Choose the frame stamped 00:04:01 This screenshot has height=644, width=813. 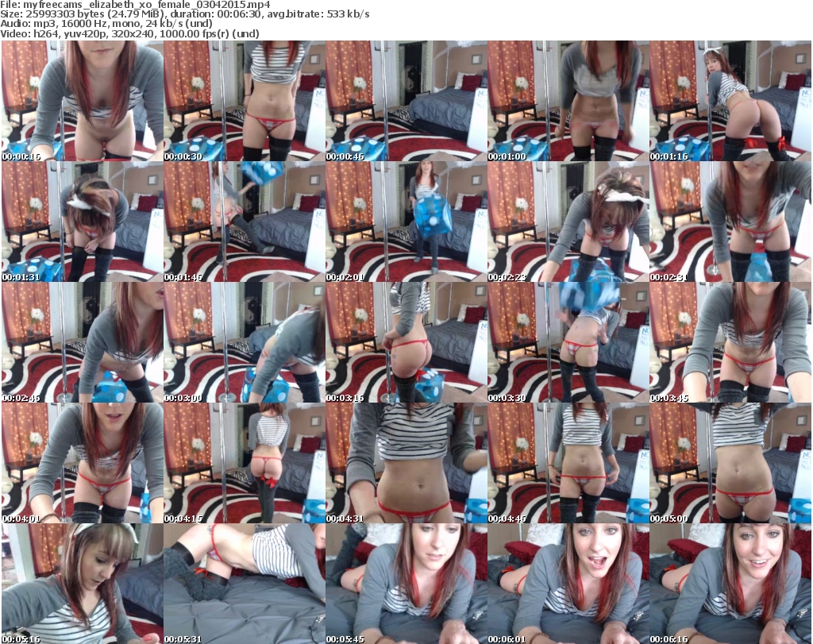point(83,463)
